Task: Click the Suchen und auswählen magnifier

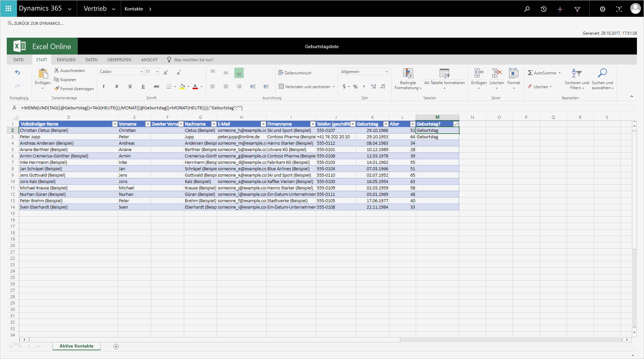Action: pyautogui.click(x=602, y=73)
